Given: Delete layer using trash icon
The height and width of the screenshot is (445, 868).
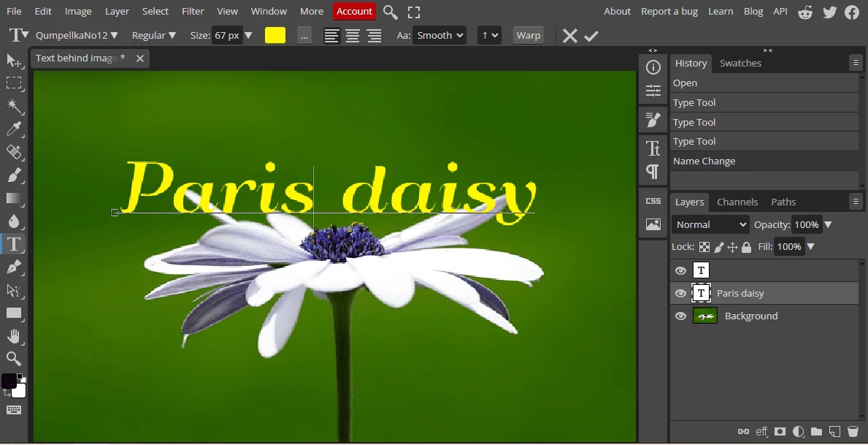Looking at the screenshot, I should tap(853, 431).
